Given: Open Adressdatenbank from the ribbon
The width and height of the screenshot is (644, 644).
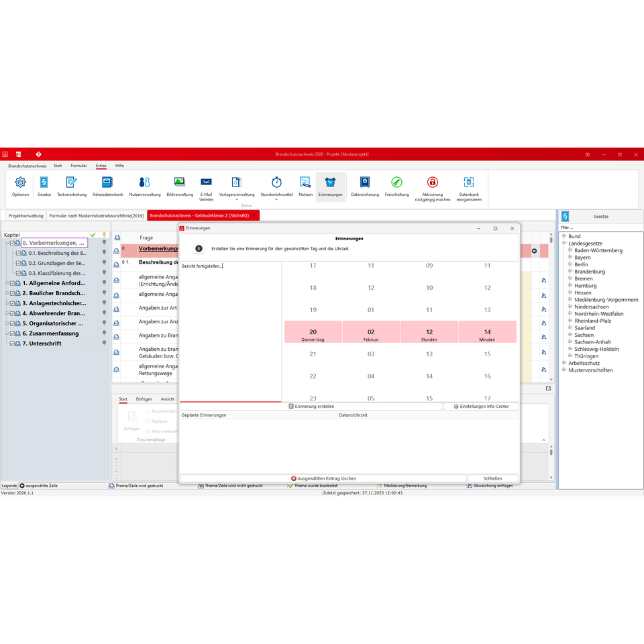Looking at the screenshot, I should (x=107, y=186).
